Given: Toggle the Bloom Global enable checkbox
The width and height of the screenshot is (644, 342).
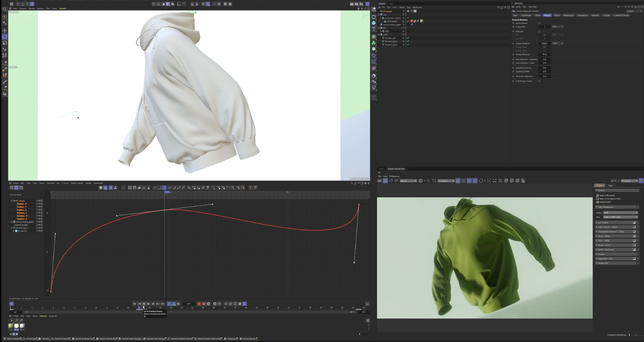Looking at the screenshot, I should coord(634,236).
